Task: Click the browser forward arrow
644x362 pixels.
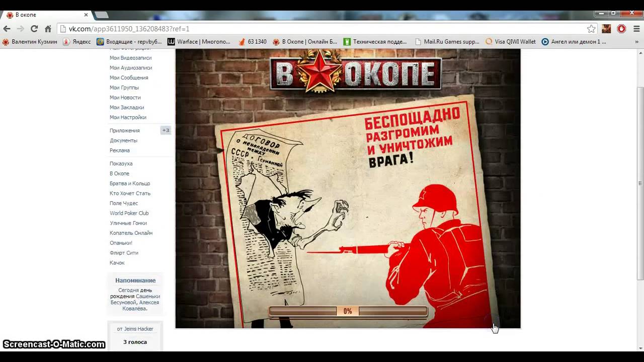Action: [21, 29]
